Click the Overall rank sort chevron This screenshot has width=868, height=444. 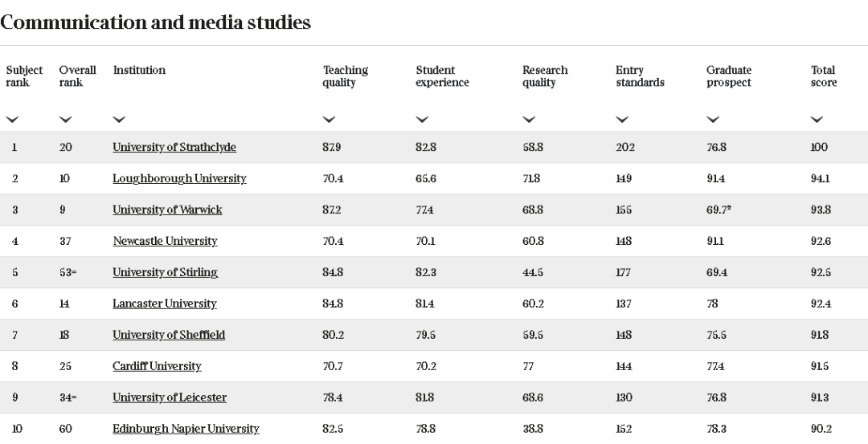click(x=65, y=120)
